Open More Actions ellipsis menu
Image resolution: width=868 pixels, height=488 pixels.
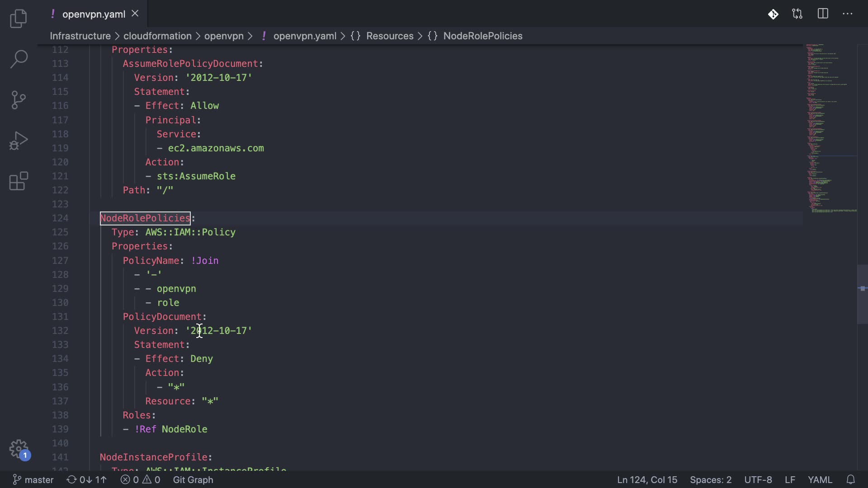[x=848, y=14]
